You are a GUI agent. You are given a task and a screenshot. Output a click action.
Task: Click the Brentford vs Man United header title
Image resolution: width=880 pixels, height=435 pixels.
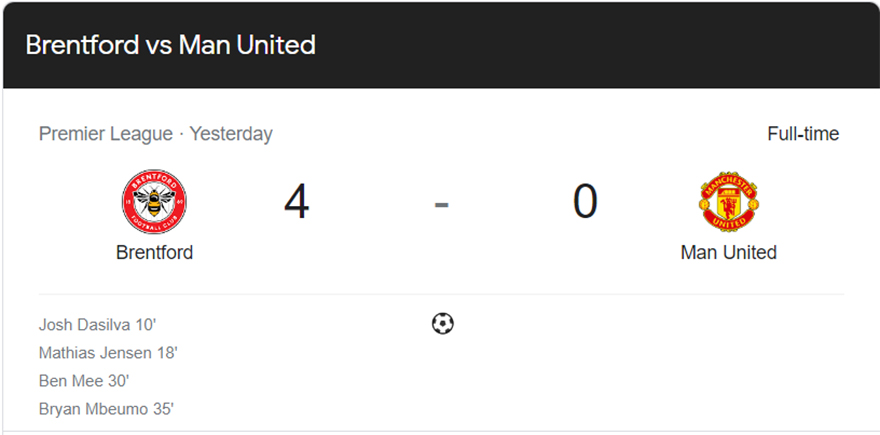click(x=171, y=45)
